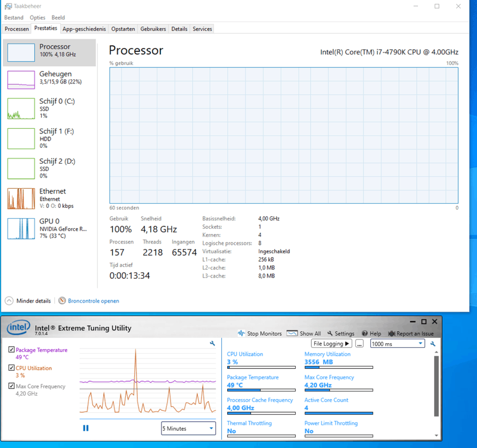Open the 1000 ms polling interval dropdown
This screenshot has height=448, width=477.
[397, 344]
